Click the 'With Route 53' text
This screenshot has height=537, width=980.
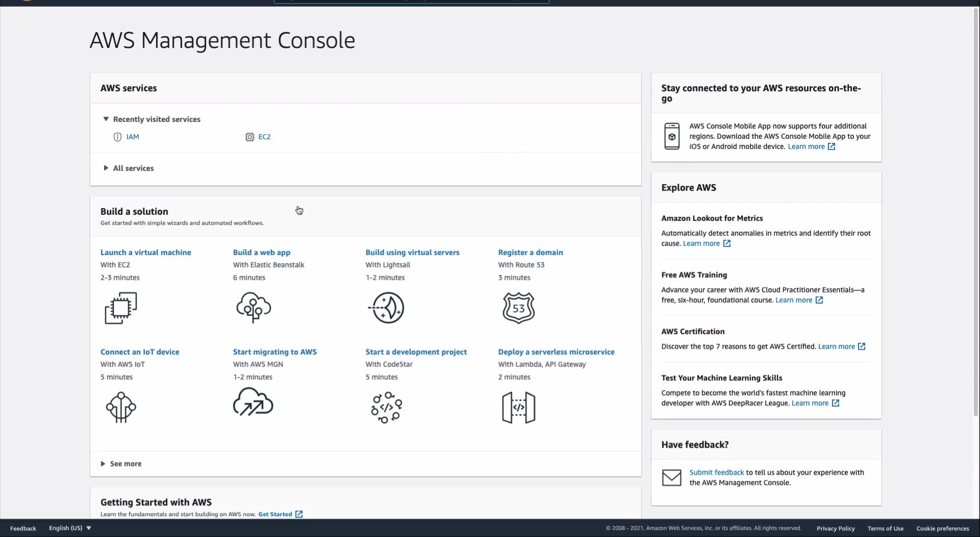(x=521, y=265)
